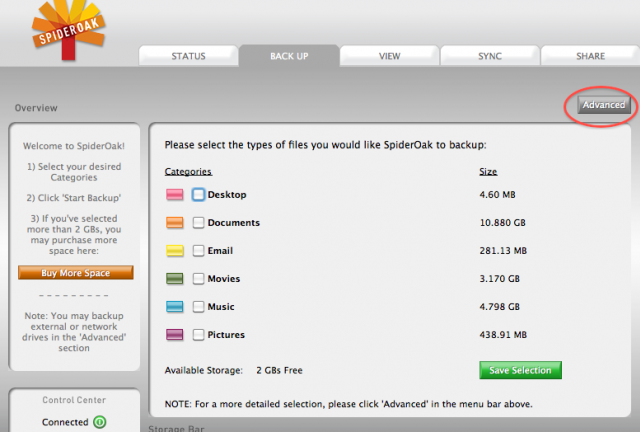The image size is (640, 432).
Task: Click the Storage Bar label
Action: [176, 428]
